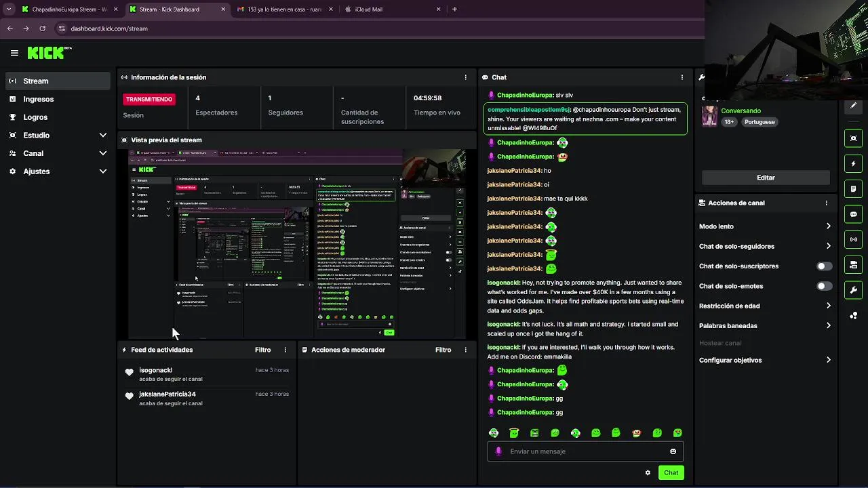The height and width of the screenshot is (488, 868).
Task: Open Chat de solo-seguidores settings
Action: tap(765, 246)
